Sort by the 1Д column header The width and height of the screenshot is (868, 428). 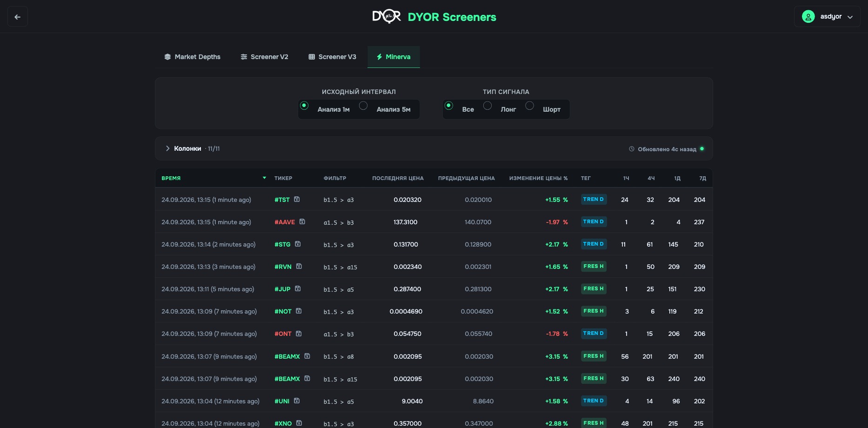pos(677,178)
